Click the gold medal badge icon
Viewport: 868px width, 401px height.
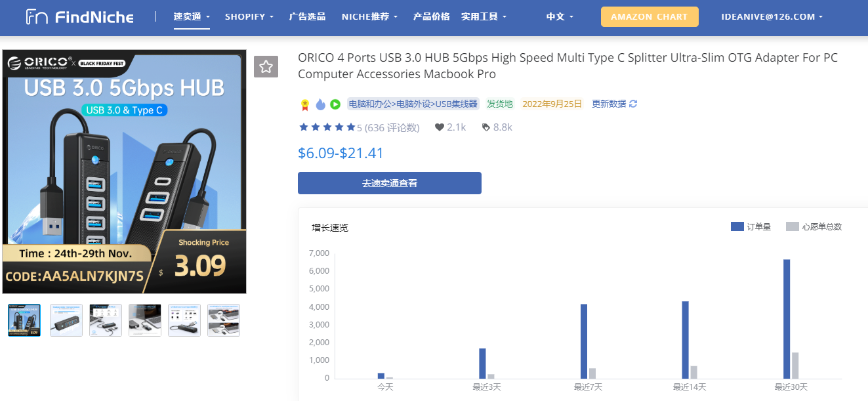[x=305, y=104]
